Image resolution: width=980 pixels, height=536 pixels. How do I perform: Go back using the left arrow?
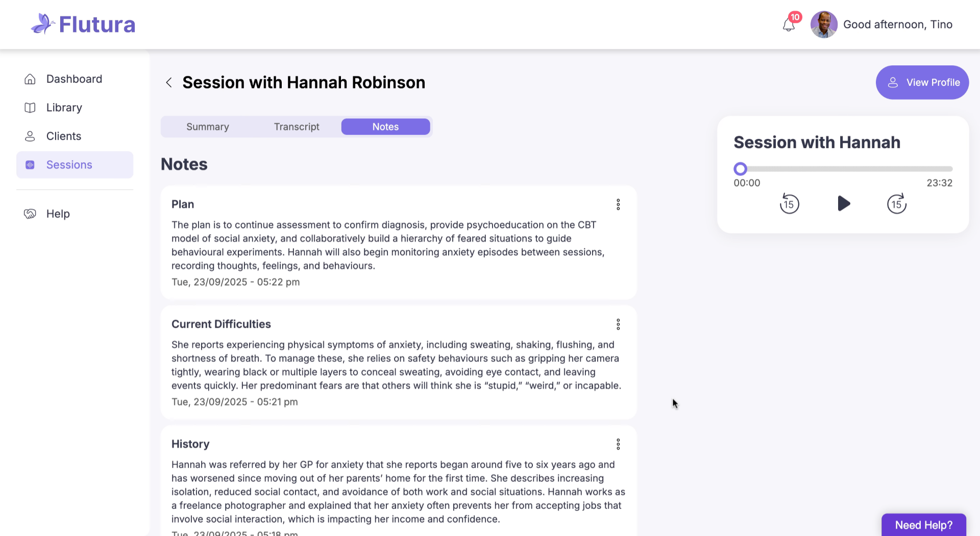(x=169, y=83)
